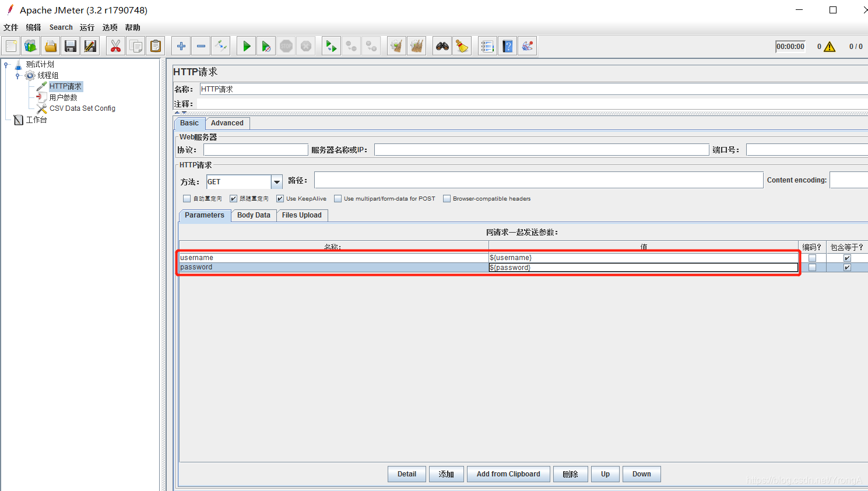Viewport: 868px width, 491px height.
Task: Collapse the 测试计划 tree node
Action: pos(6,65)
